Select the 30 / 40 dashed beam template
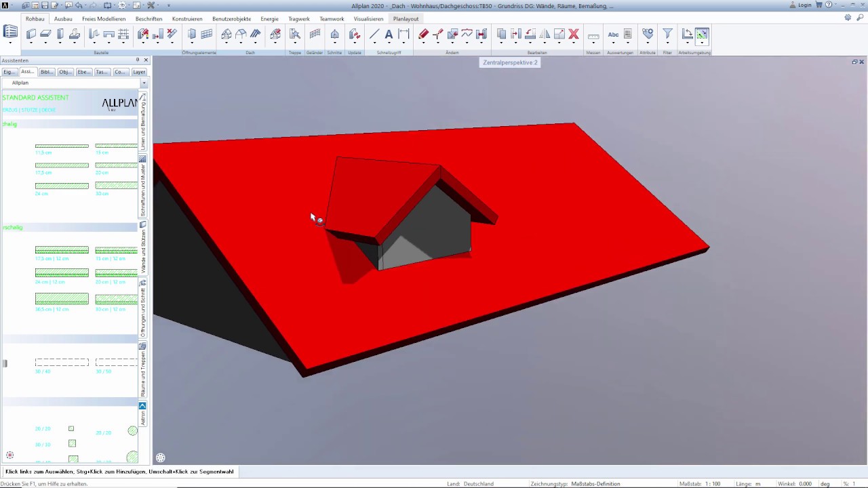868x488 pixels. pos(62,363)
